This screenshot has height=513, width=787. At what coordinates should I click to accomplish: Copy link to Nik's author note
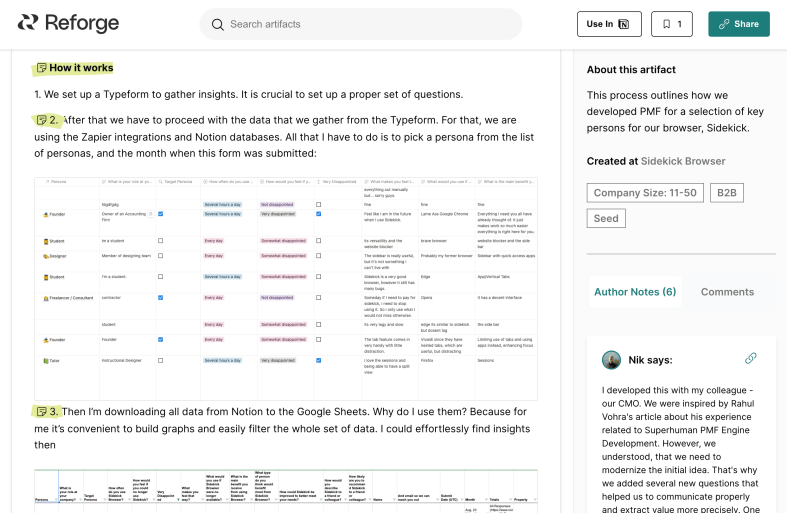pyautogui.click(x=750, y=358)
